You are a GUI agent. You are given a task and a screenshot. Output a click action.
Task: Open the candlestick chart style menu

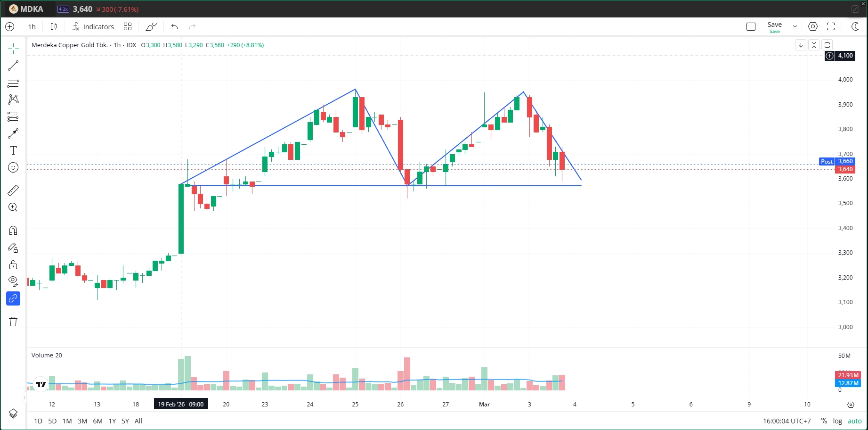click(x=54, y=27)
